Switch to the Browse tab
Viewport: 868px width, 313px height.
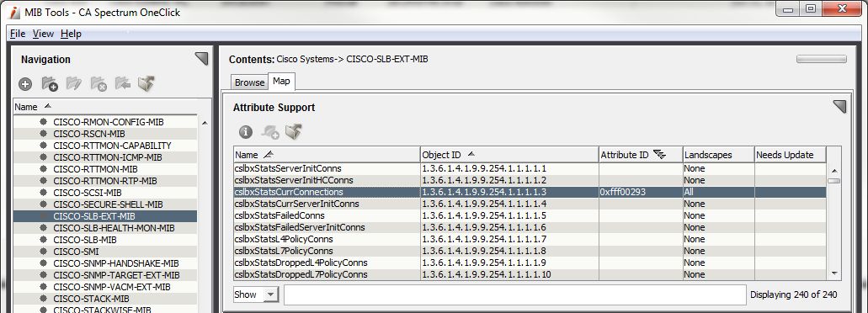(x=250, y=82)
